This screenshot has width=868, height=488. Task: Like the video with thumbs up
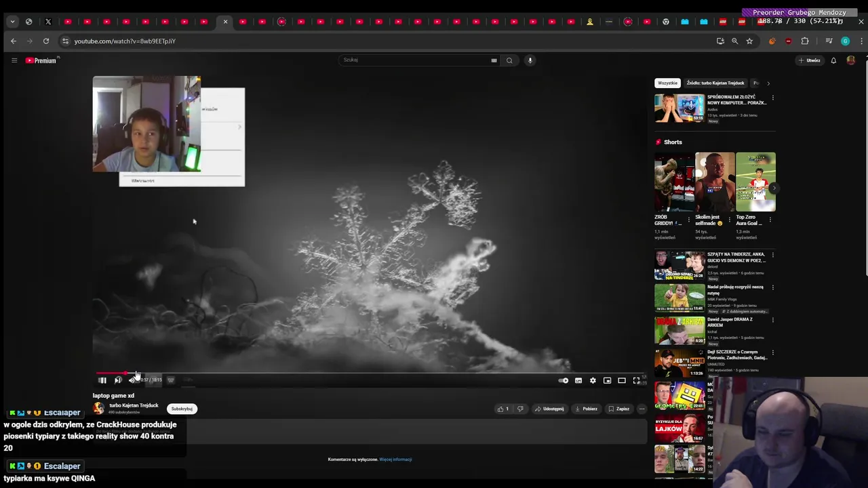(503, 409)
